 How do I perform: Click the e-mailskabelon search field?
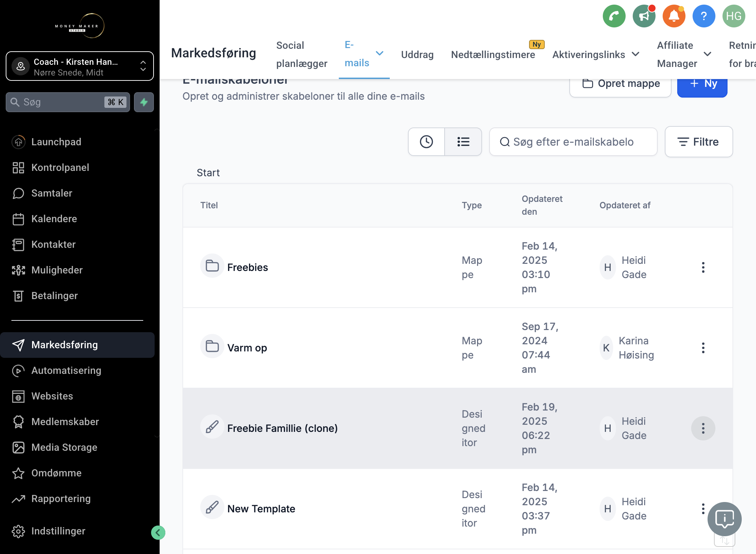[x=573, y=142]
